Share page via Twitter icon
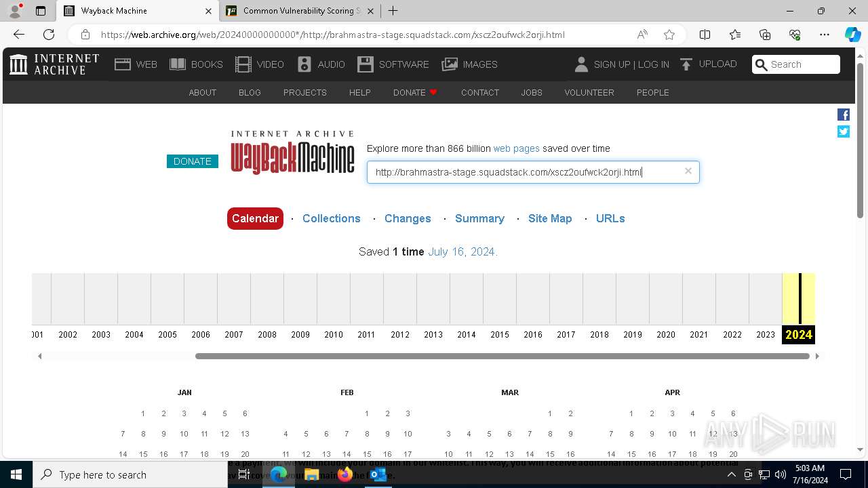The image size is (868, 488). pyautogui.click(x=844, y=131)
